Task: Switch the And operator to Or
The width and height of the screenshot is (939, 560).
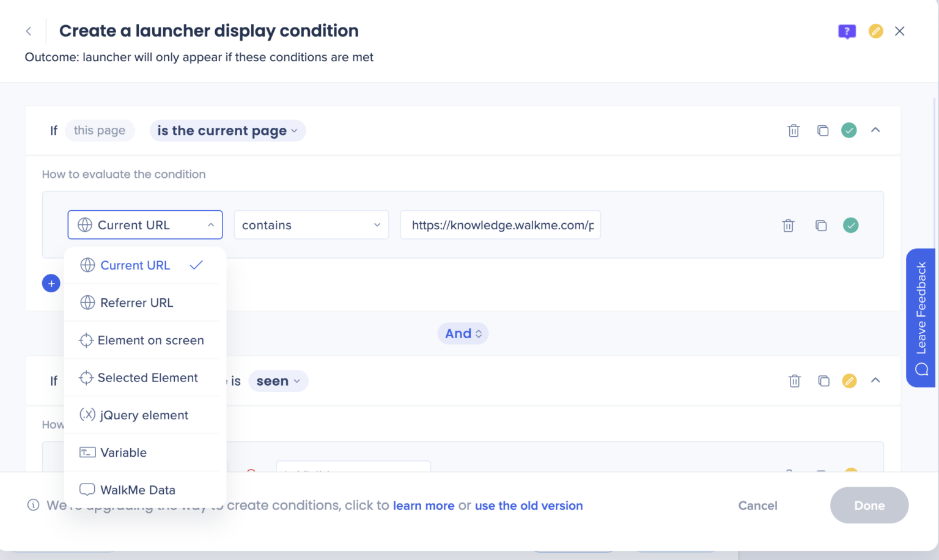Action: 463,333
